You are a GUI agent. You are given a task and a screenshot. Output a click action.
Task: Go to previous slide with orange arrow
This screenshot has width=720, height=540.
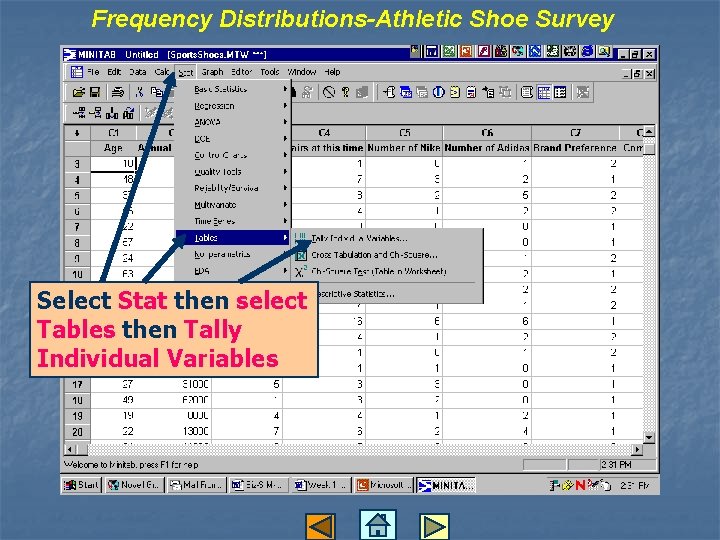[320, 526]
